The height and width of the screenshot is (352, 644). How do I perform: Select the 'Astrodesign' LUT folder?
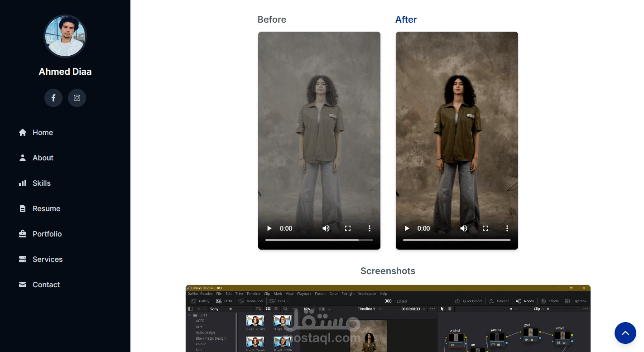(205, 333)
